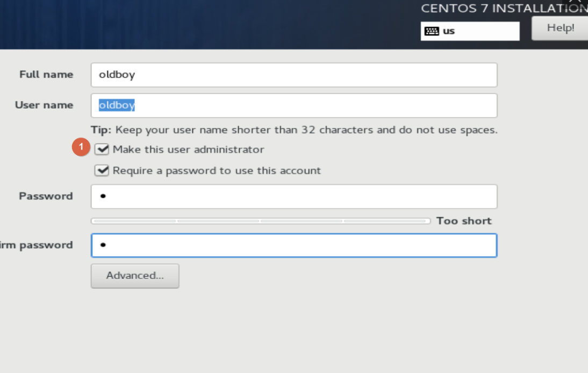Click the 'User name' field label
Viewport: 588px width, 373px height.
[44, 105]
